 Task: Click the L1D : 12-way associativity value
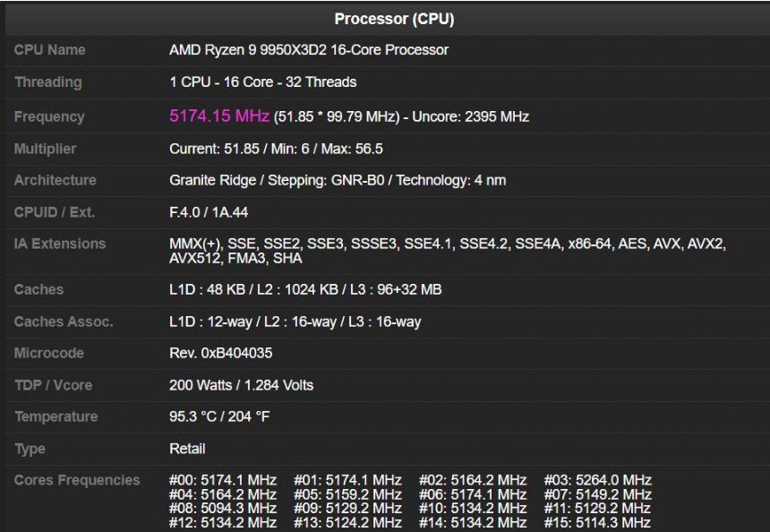(295, 322)
